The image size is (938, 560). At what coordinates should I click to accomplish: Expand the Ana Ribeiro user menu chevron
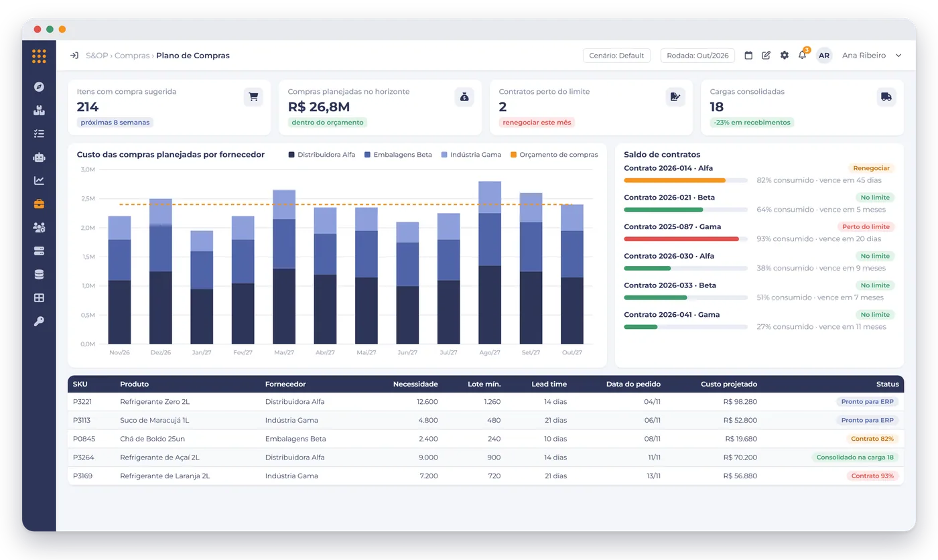[898, 56]
